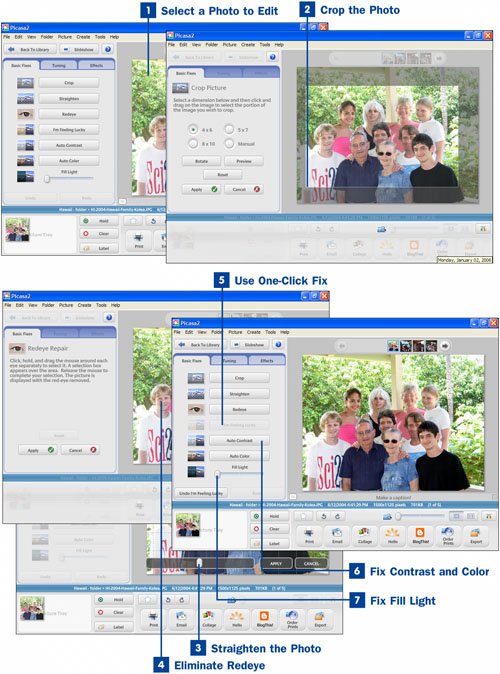Viewport: 500px width, 674px height.
Task: Click the Make a caption! text field
Action: point(393,497)
